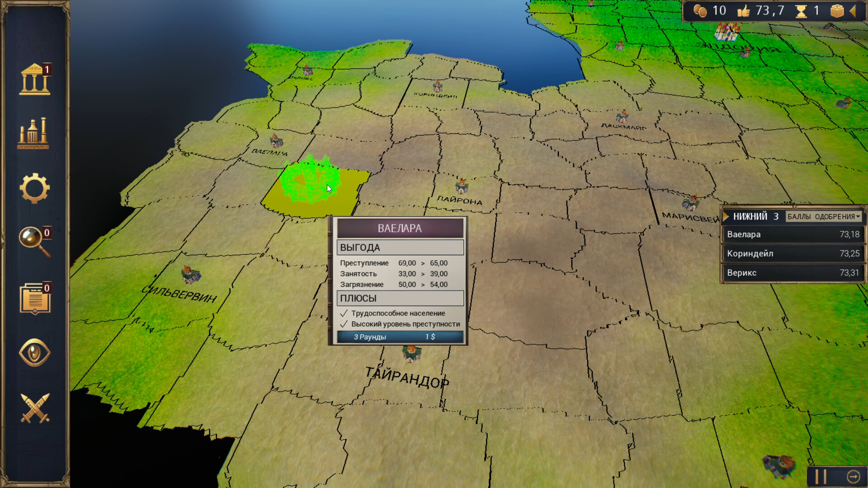868x488 pixels.
Task: Open the Баллы одобрения sort dropdown
Action: point(823,216)
